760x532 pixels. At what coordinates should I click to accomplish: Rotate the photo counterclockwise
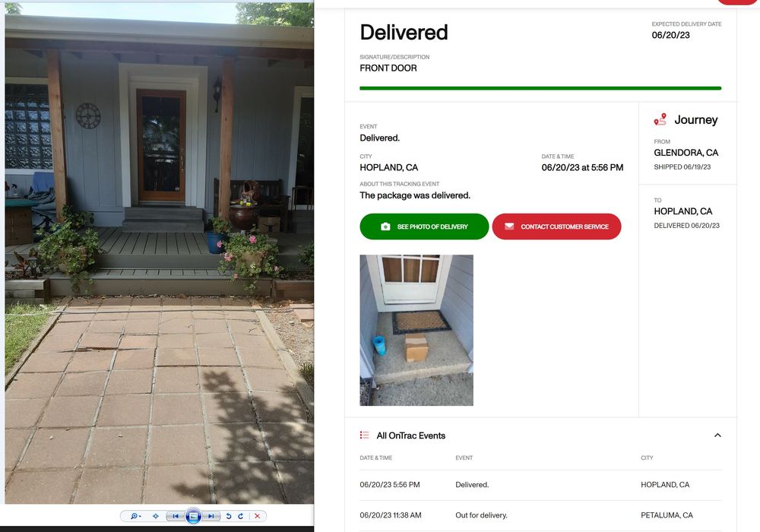click(x=229, y=517)
